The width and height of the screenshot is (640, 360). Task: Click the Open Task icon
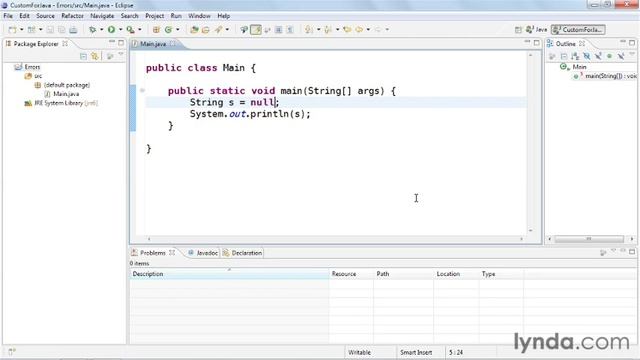[206, 30]
